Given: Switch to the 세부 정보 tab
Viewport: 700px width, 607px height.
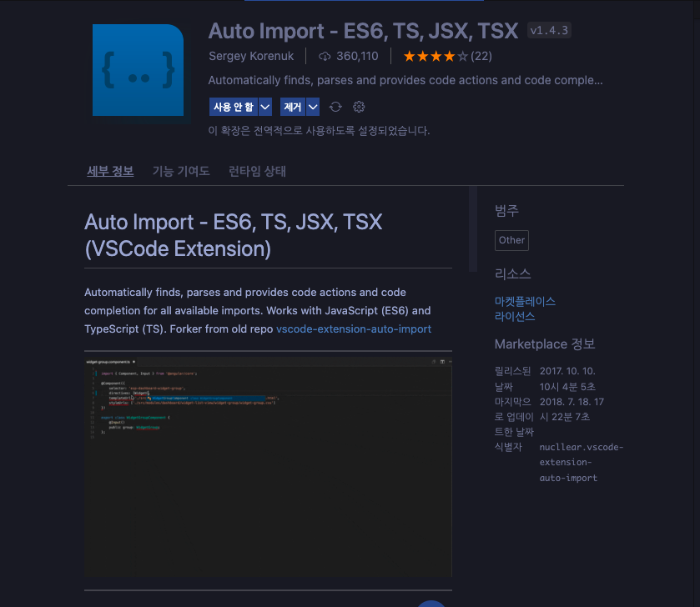Looking at the screenshot, I should click(110, 171).
